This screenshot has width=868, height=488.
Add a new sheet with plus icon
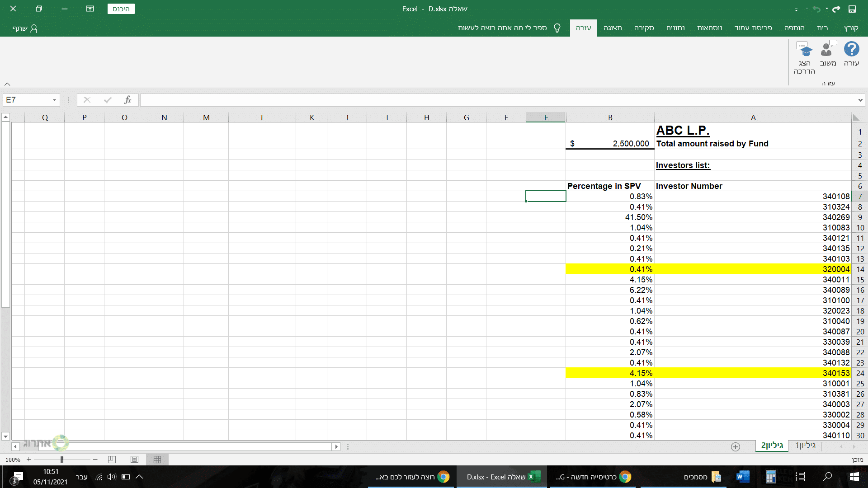click(736, 446)
